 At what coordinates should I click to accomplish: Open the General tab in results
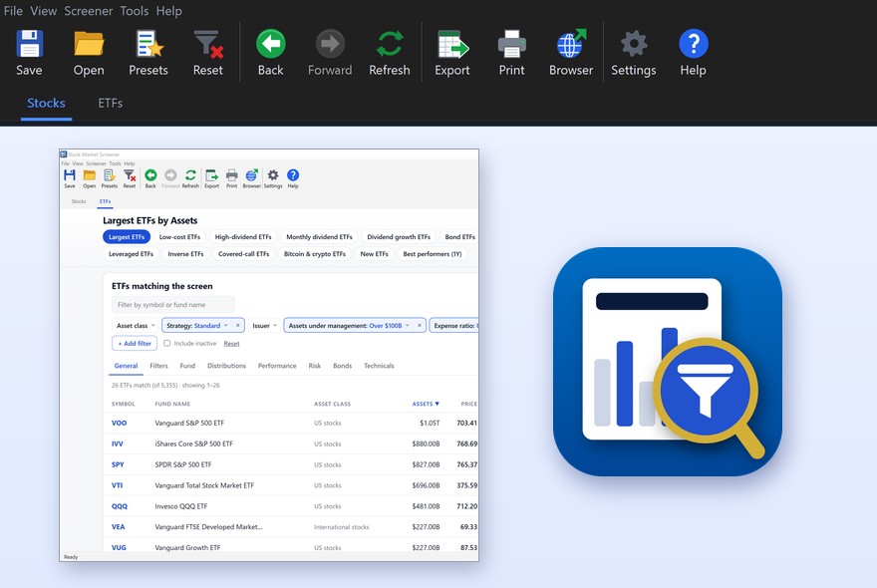click(x=126, y=366)
